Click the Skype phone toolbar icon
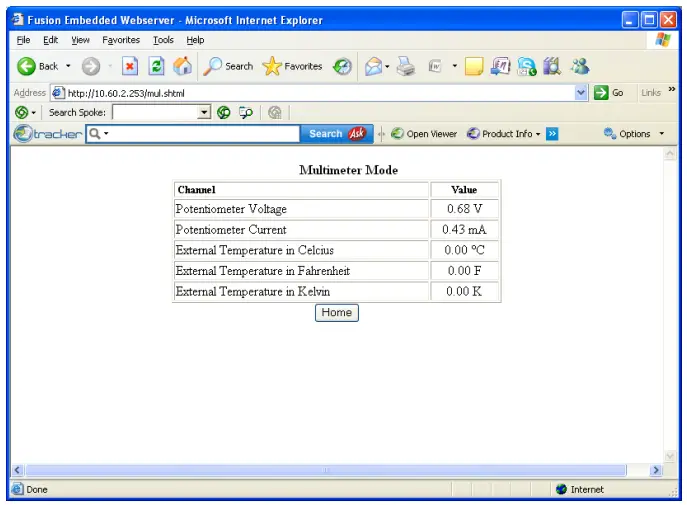 (x=527, y=67)
